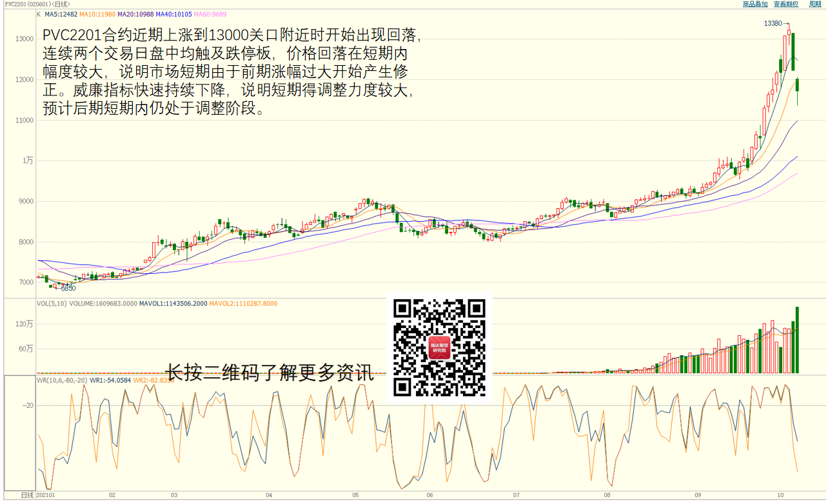Click the 6890 low price marker
828x504 pixels.
pyautogui.click(x=68, y=289)
